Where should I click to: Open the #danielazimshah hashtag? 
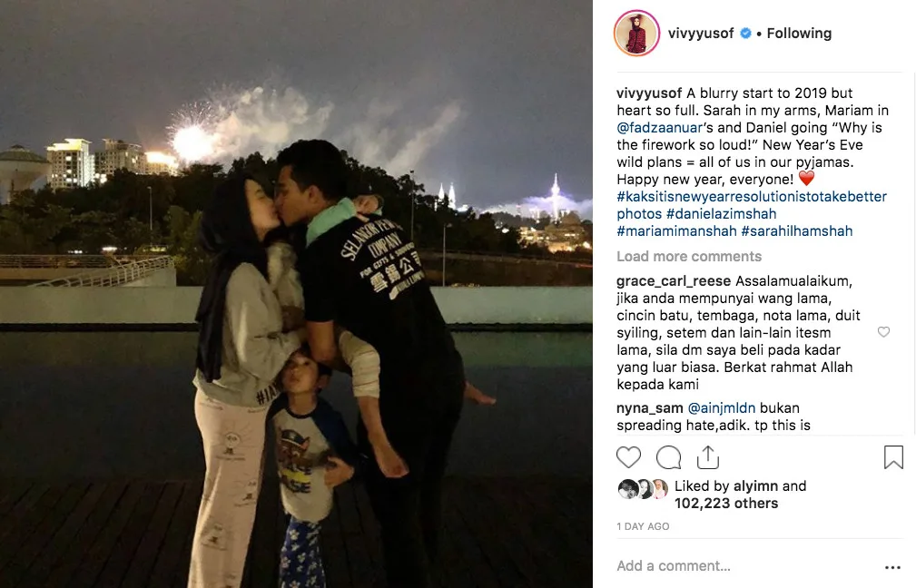721,214
